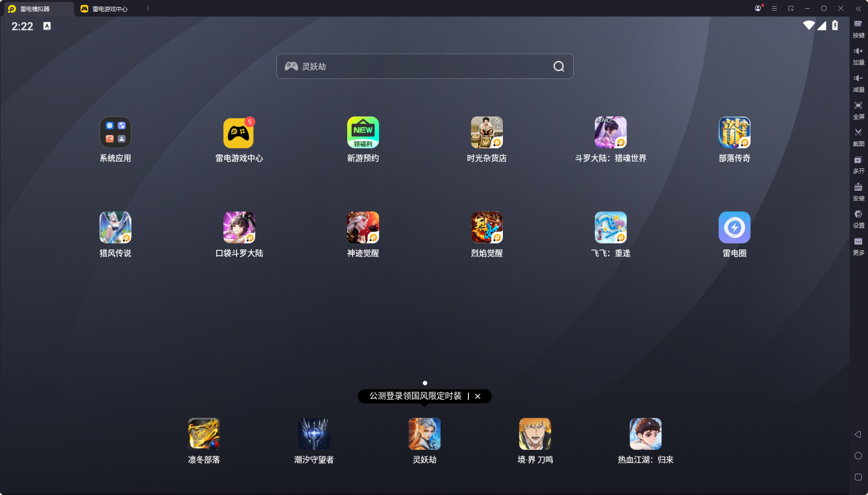868x495 pixels.
Task: Click the 2:22 clock in status bar
Action: point(22,26)
